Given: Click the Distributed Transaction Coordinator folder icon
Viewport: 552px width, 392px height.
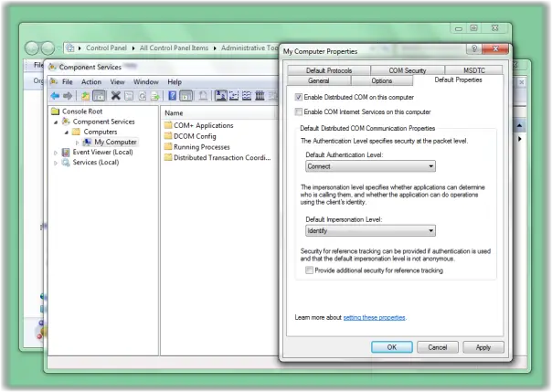Looking at the screenshot, I should pyautogui.click(x=168, y=157).
